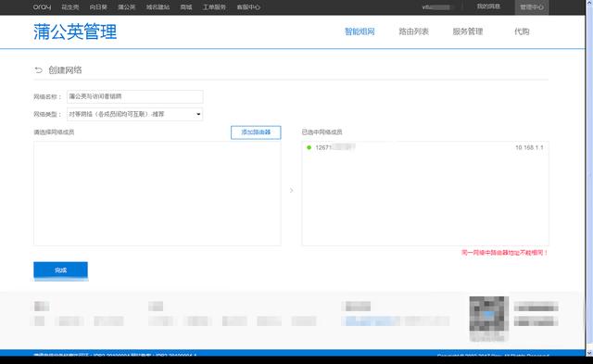Click the Oray logo in top bar
593x364 pixels.
(x=42, y=7)
